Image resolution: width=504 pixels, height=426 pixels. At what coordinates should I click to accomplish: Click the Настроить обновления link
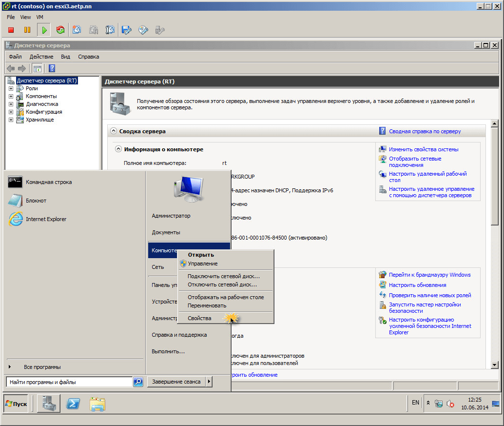tap(418, 285)
